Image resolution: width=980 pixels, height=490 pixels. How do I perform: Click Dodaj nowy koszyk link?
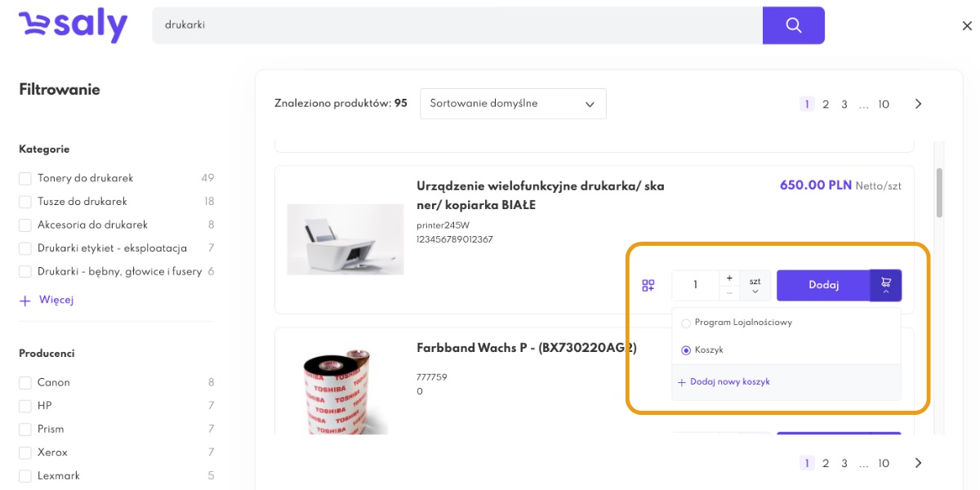point(724,381)
